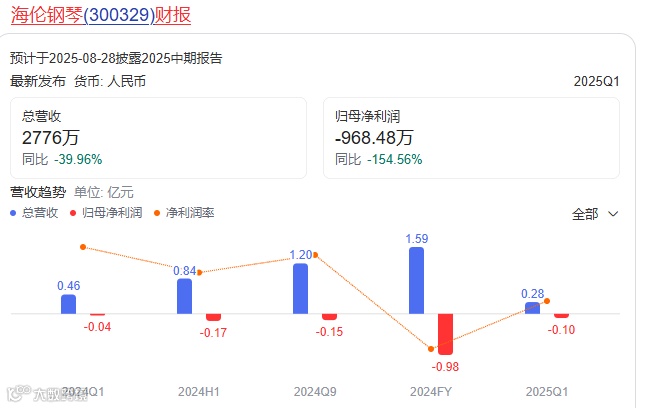Select the 总营收 2776万 summary card
Viewport: 664px width, 408px height.
point(158,138)
